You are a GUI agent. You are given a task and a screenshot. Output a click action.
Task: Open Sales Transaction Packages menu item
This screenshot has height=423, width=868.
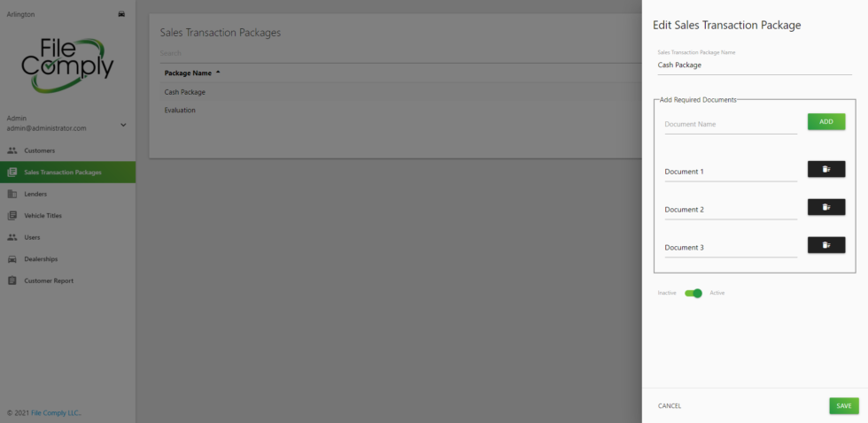[x=67, y=172]
